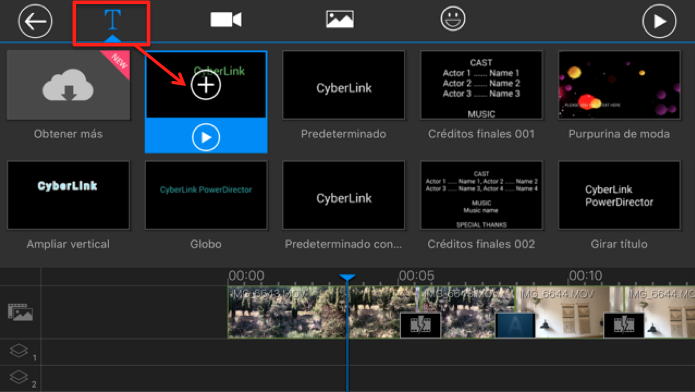This screenshot has width=695, height=392.
Task: Select Créditos finales 002 template
Action: point(481,195)
